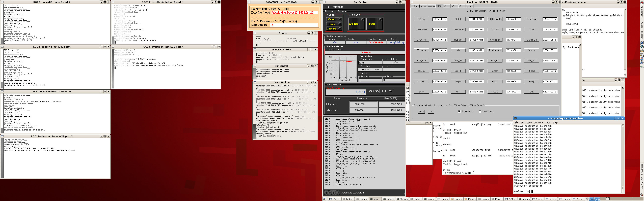Click the Cancel control button in RunControl
The width and height of the screenshot is (644, 201).
334,19
